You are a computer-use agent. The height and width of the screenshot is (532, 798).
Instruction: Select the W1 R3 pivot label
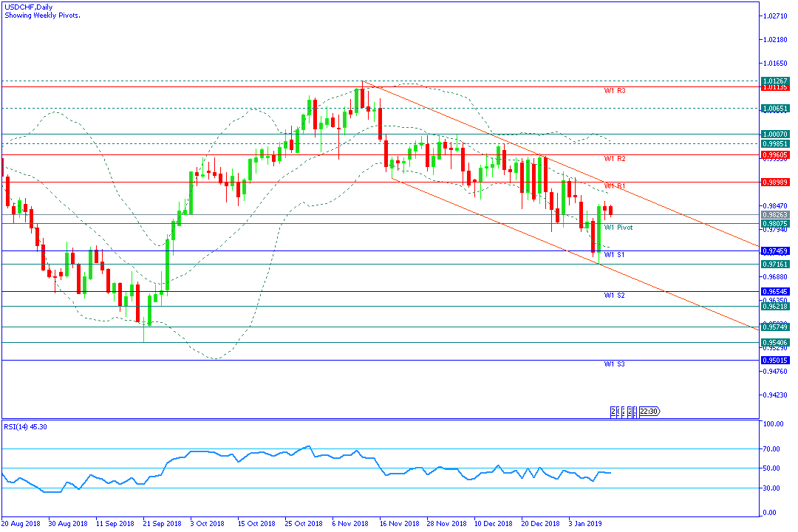click(615, 91)
